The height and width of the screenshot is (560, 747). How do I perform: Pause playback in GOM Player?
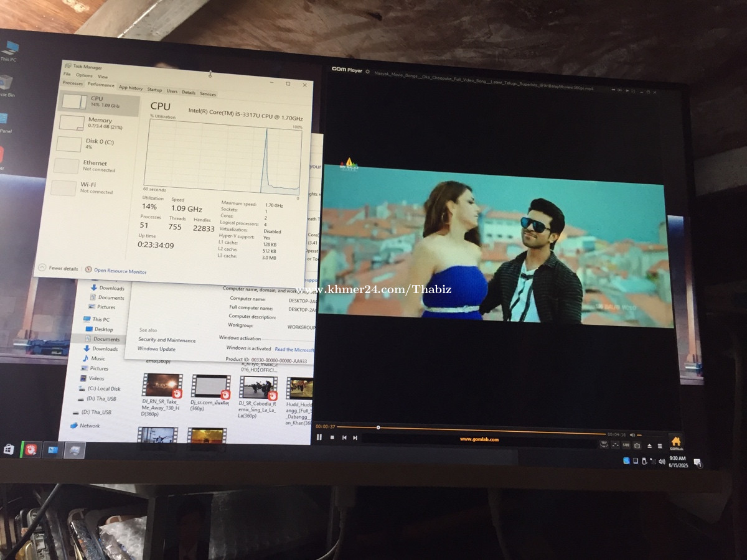319,437
